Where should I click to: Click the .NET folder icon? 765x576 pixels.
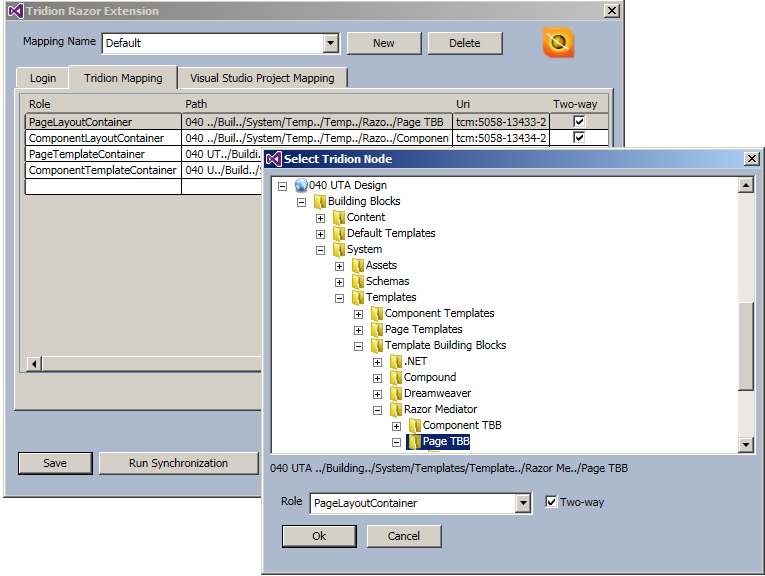coord(396,362)
